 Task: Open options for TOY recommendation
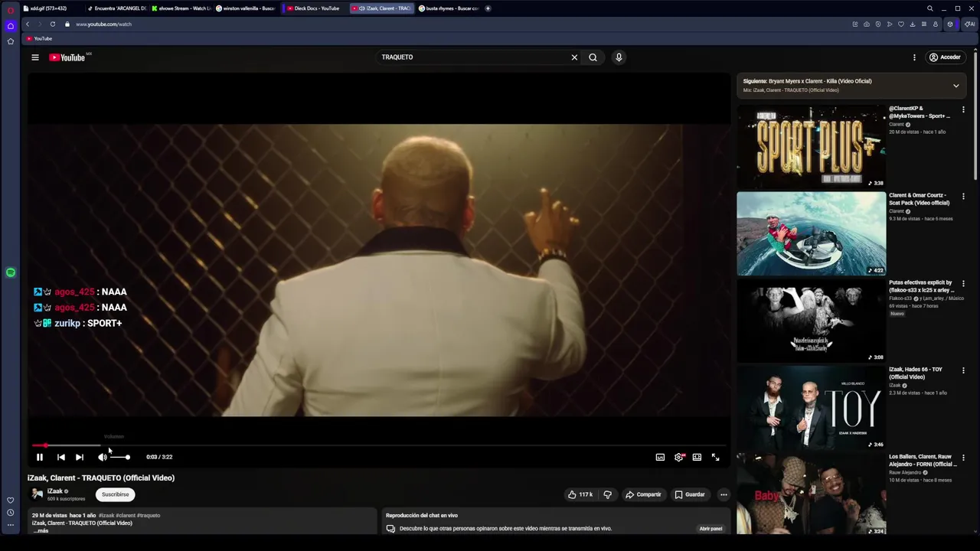pyautogui.click(x=963, y=371)
